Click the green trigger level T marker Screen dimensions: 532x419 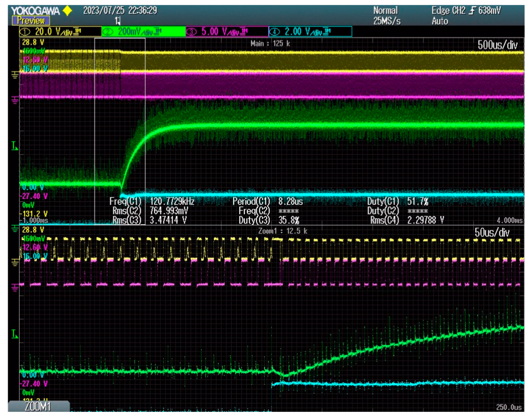(15, 146)
